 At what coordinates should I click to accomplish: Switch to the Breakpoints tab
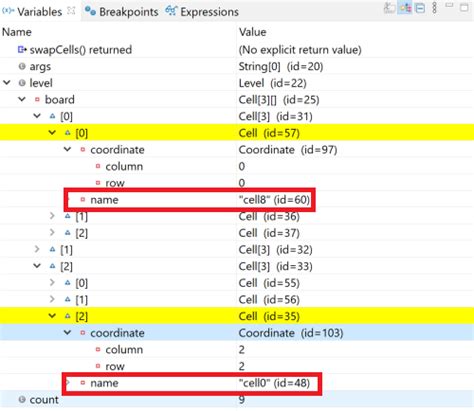point(128,12)
